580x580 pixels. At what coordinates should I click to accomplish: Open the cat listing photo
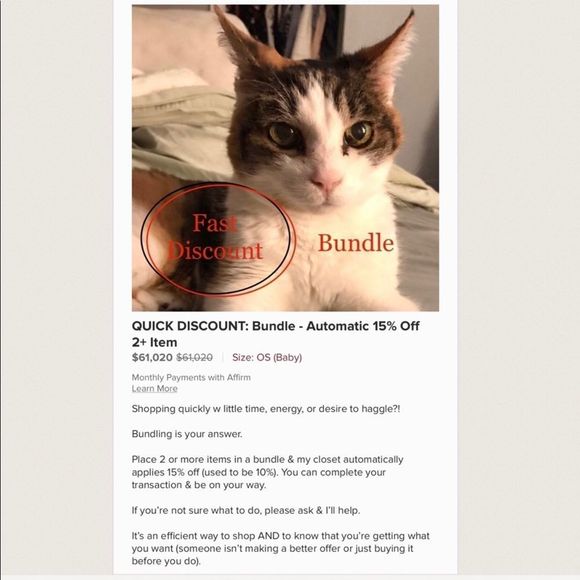click(285, 158)
